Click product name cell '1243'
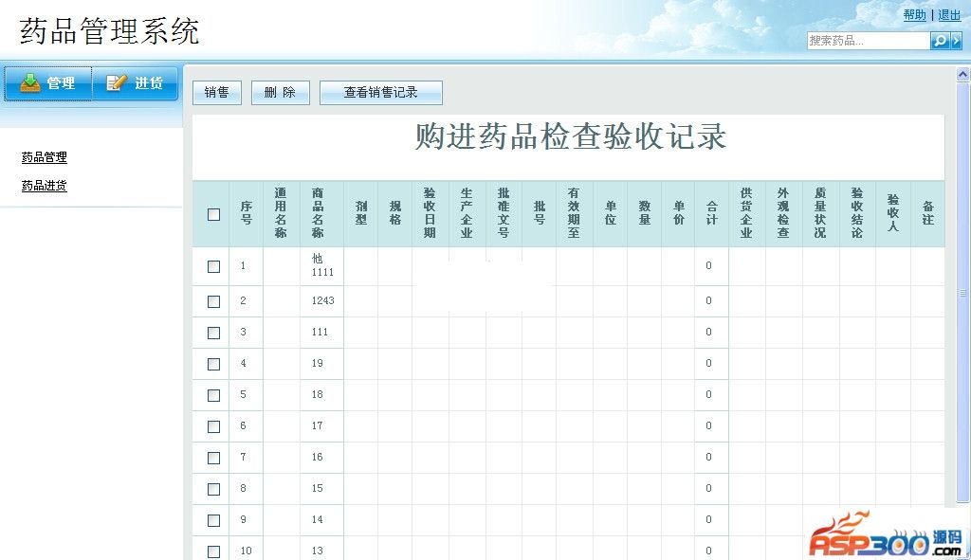 (322, 300)
